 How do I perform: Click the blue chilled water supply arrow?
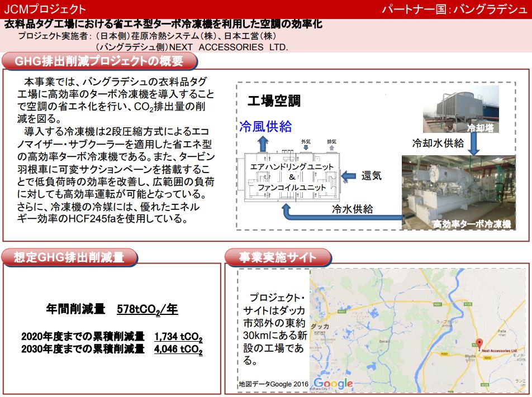(x=342, y=212)
